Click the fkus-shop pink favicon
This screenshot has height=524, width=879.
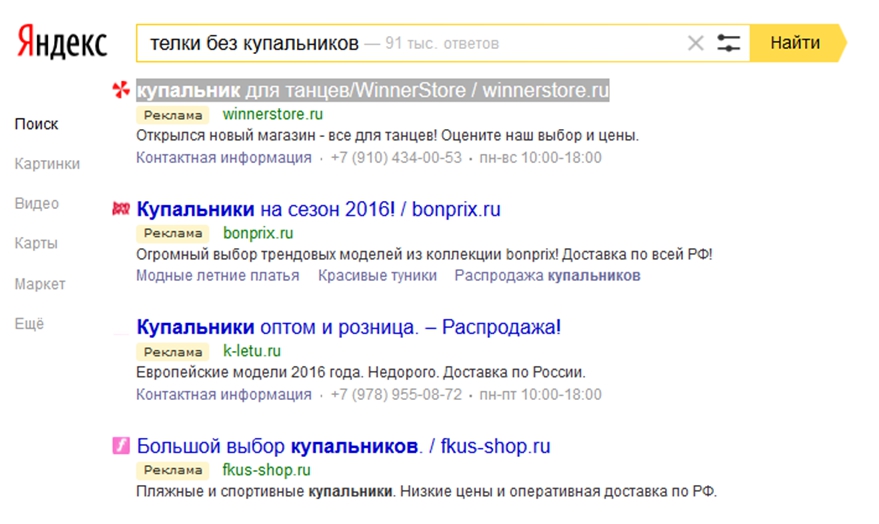[x=121, y=446]
